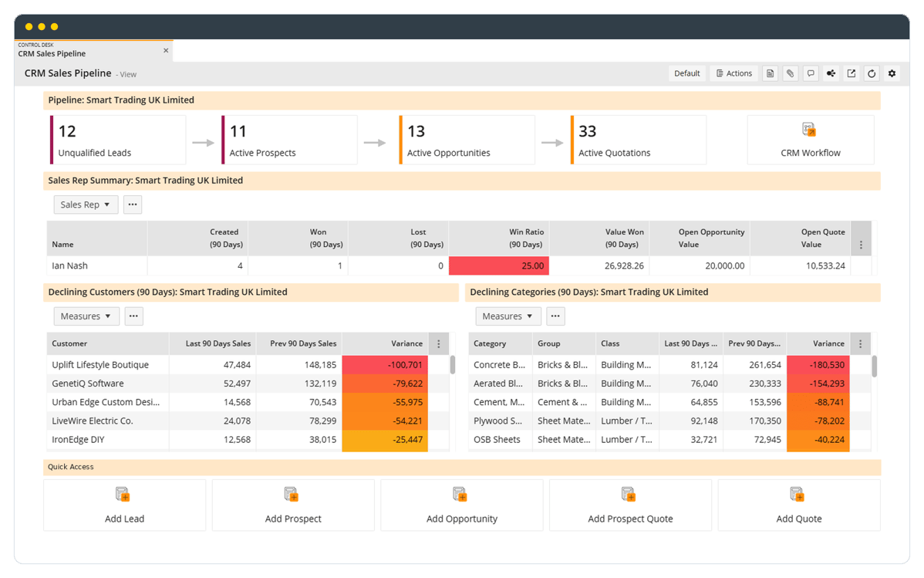Click the Add Lead label

(x=124, y=519)
